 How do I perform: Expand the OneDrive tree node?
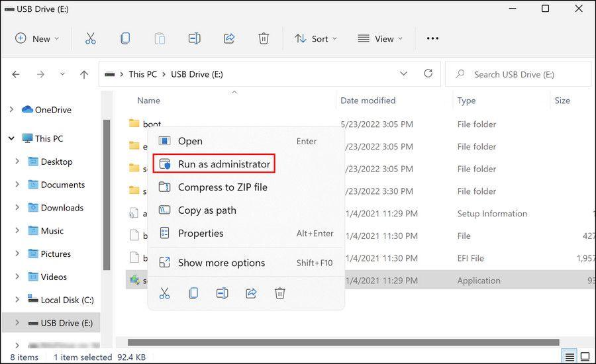point(11,110)
